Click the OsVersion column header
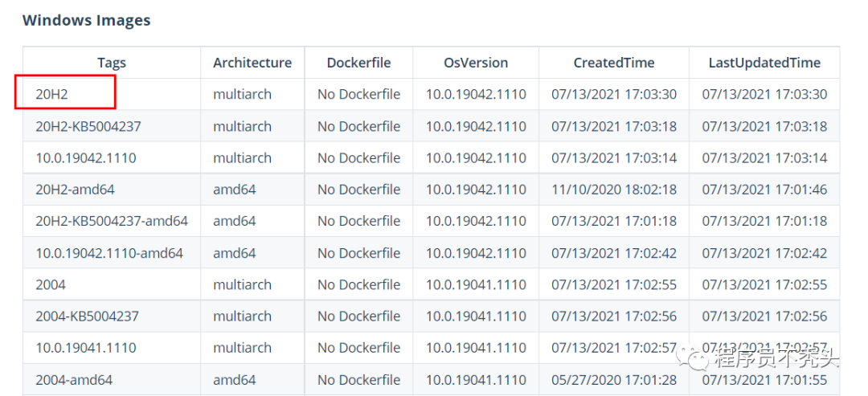The width and height of the screenshot is (868, 396). click(476, 63)
